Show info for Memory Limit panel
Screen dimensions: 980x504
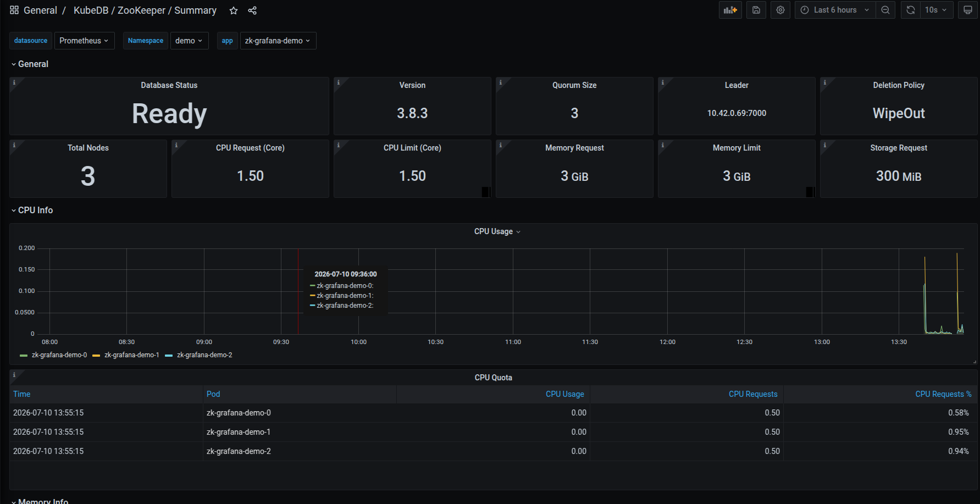(x=663, y=145)
